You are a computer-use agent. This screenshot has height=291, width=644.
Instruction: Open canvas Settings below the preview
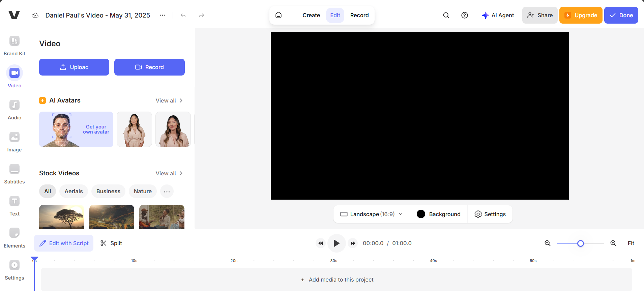pos(490,214)
